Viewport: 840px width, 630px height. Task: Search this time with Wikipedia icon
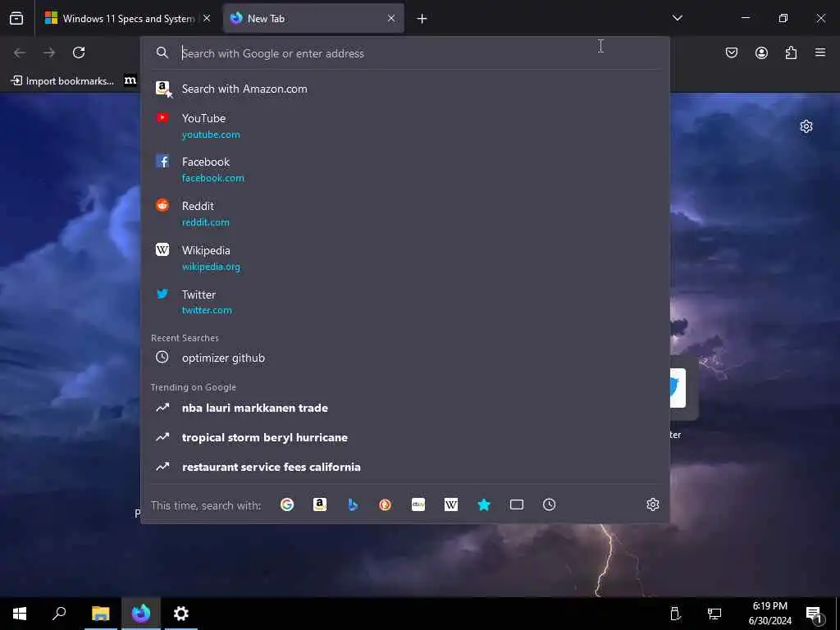[451, 504]
